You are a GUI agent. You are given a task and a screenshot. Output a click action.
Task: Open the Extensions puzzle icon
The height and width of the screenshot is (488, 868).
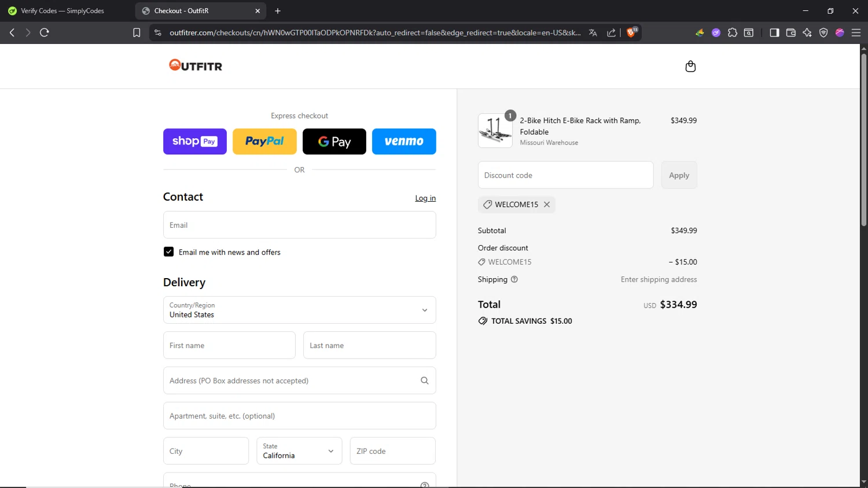tap(733, 33)
